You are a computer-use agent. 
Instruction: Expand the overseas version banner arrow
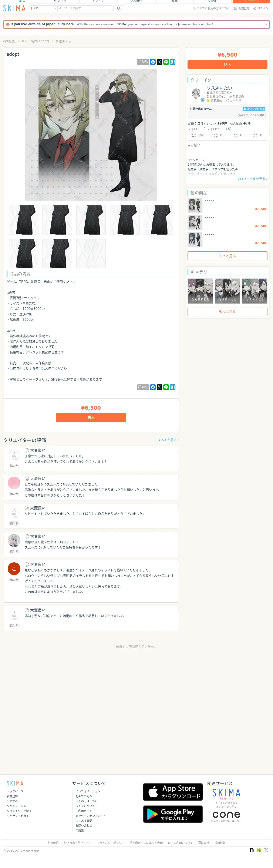point(266,24)
